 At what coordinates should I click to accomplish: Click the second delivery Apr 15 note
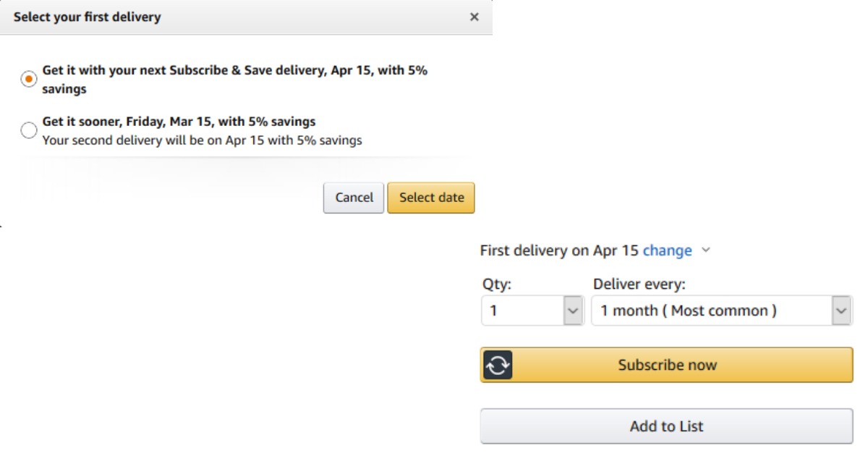tap(202, 140)
